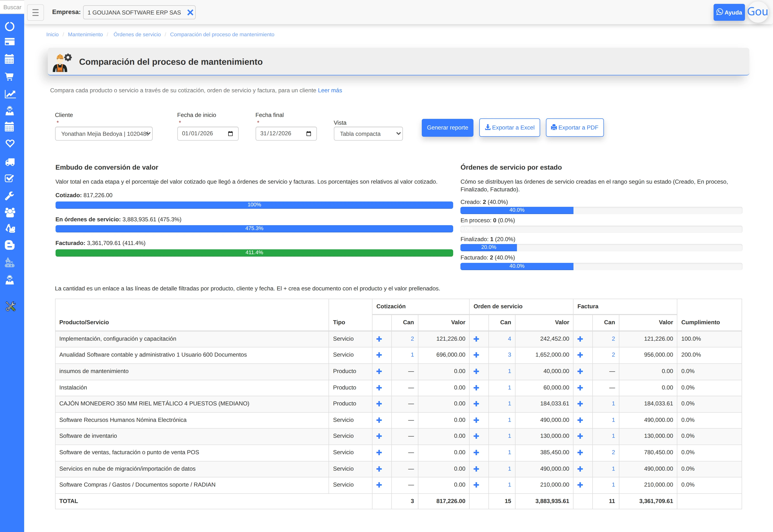Click the Cotizado 100% progress bar

254,205
